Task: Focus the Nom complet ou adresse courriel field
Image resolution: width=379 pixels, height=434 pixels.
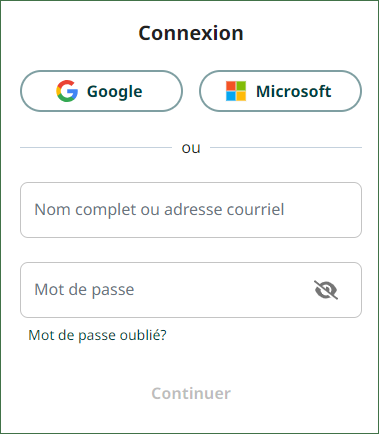Action: [191, 210]
